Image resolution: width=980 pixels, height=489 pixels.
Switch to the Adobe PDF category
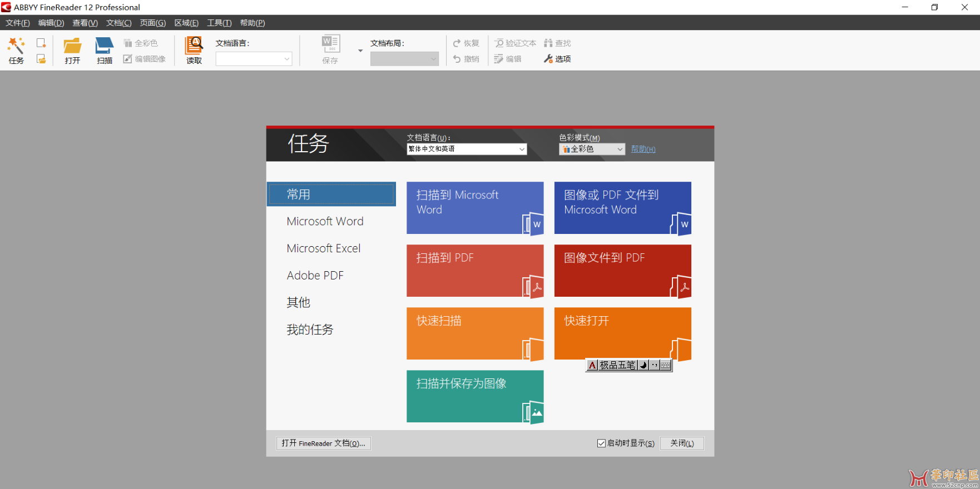tap(315, 276)
